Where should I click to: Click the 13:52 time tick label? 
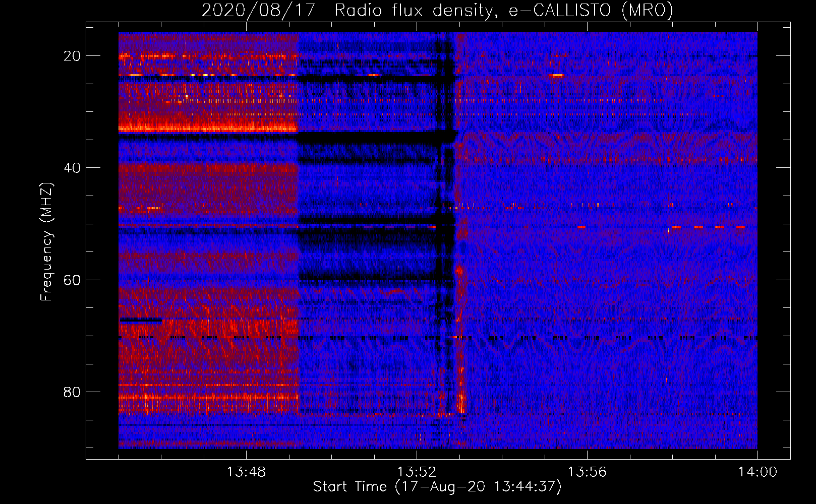tap(417, 472)
